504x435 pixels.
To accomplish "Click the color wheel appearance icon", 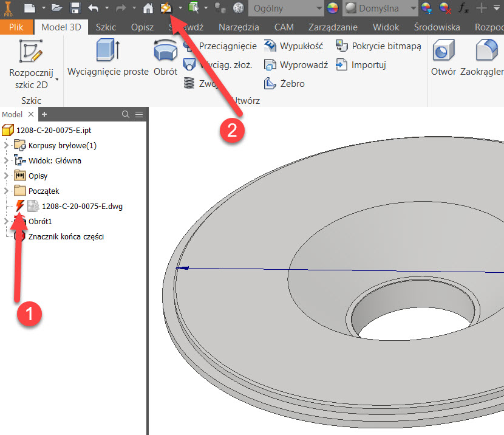I will click(333, 9).
